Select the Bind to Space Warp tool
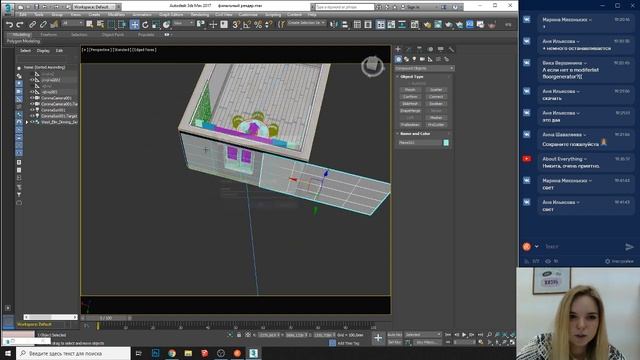 point(53,24)
